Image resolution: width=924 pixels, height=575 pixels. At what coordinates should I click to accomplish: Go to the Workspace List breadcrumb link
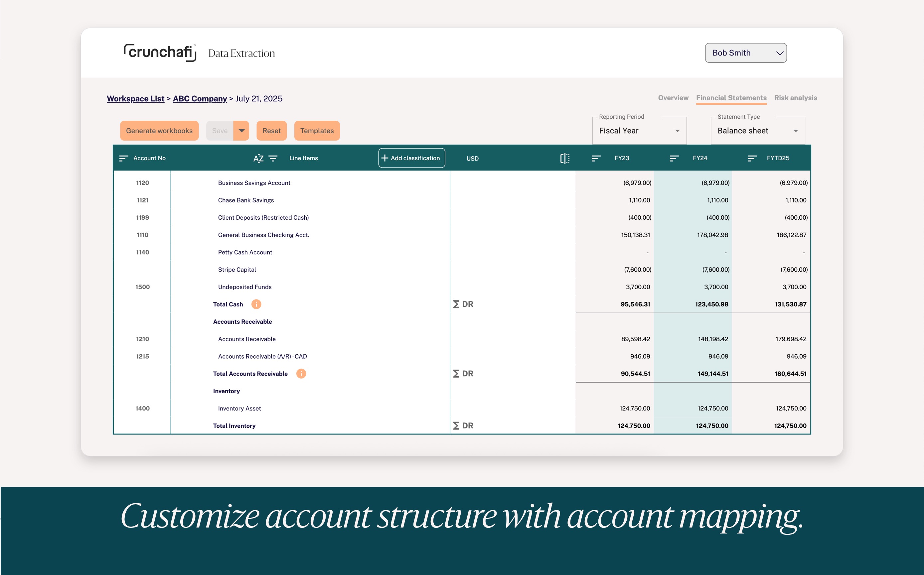tap(135, 98)
